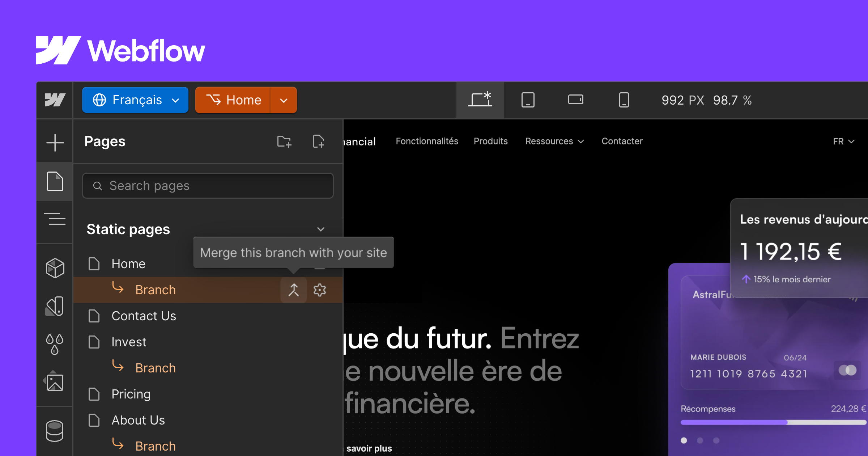The width and height of the screenshot is (868, 456).
Task: Open settings for the Home Branch page
Action: (x=320, y=290)
